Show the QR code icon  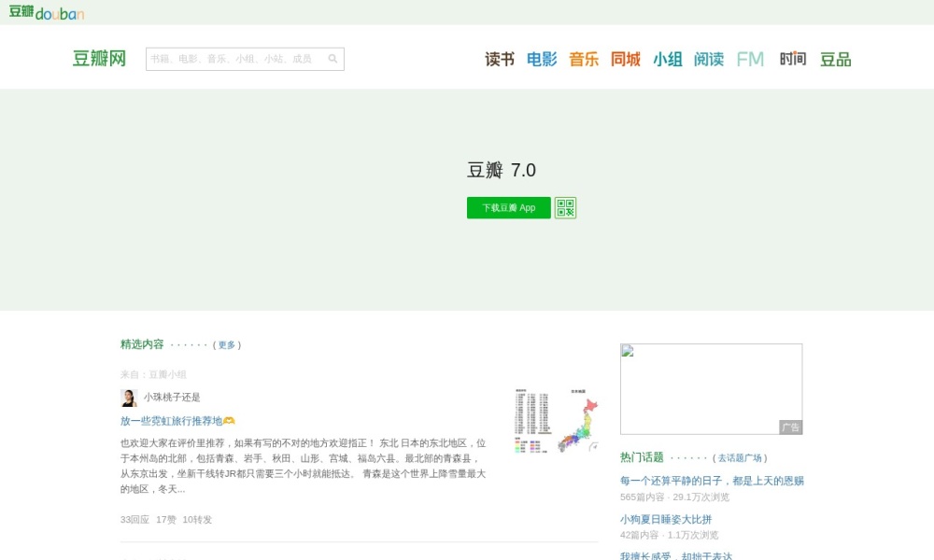(565, 208)
